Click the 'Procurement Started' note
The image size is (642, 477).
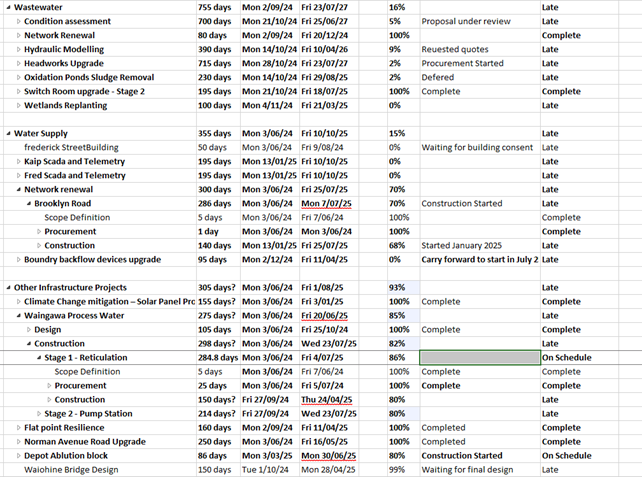[x=463, y=63]
